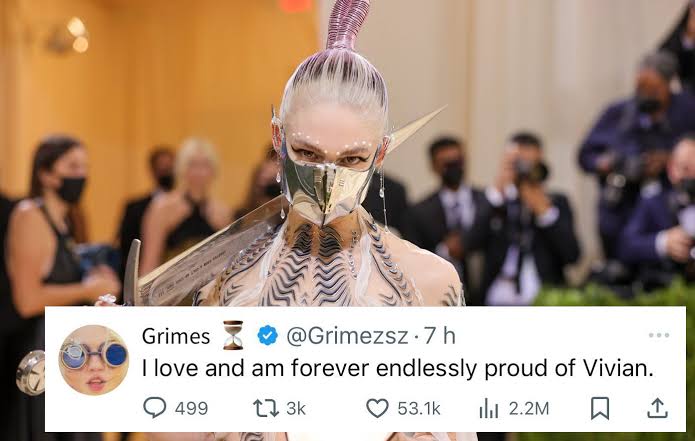Click the blue verified checkmark badge
695x441 pixels.
point(268,335)
